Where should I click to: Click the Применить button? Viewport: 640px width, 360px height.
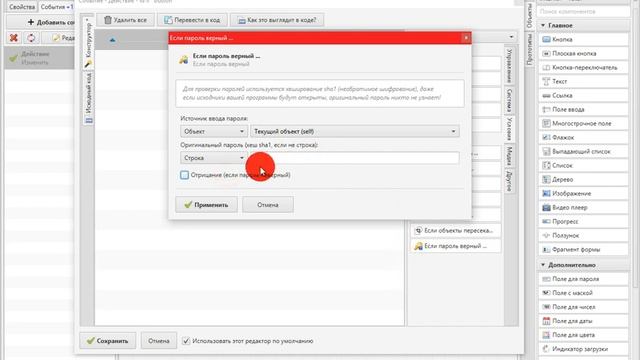click(207, 204)
